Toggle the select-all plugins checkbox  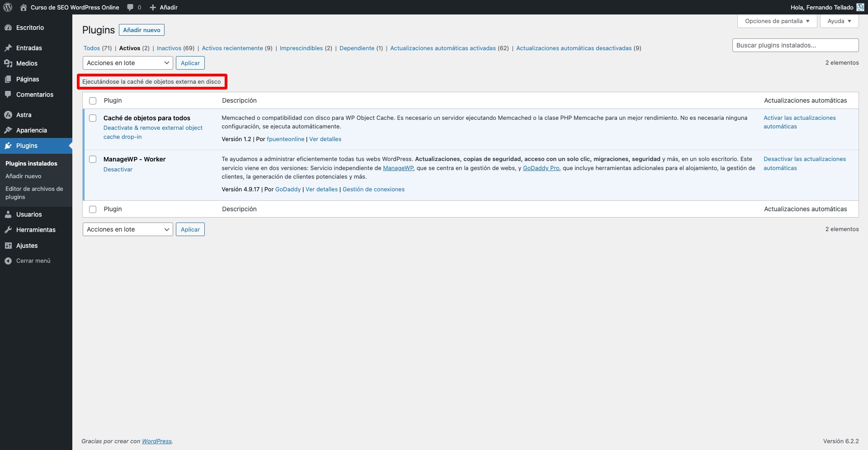click(x=93, y=100)
